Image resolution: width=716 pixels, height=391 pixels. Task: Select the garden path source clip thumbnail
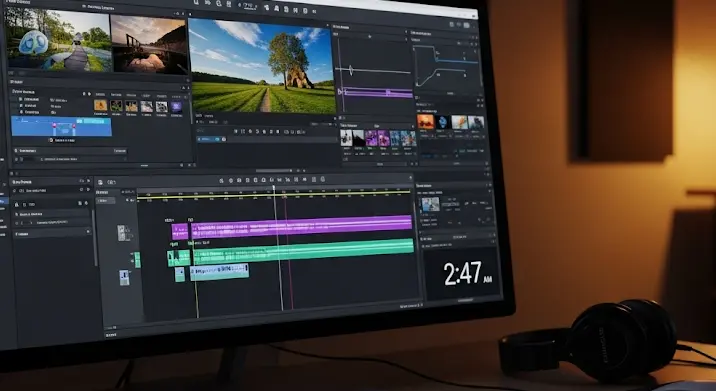click(x=58, y=42)
